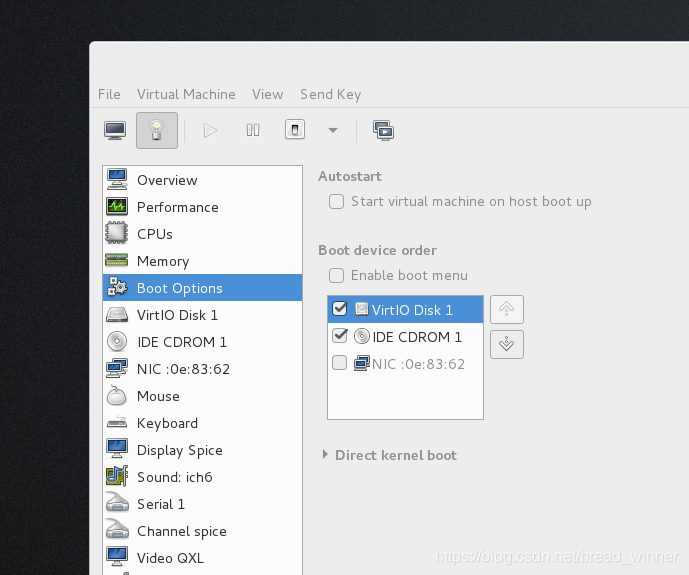Select Keyboard in hardware list

(x=203, y=423)
